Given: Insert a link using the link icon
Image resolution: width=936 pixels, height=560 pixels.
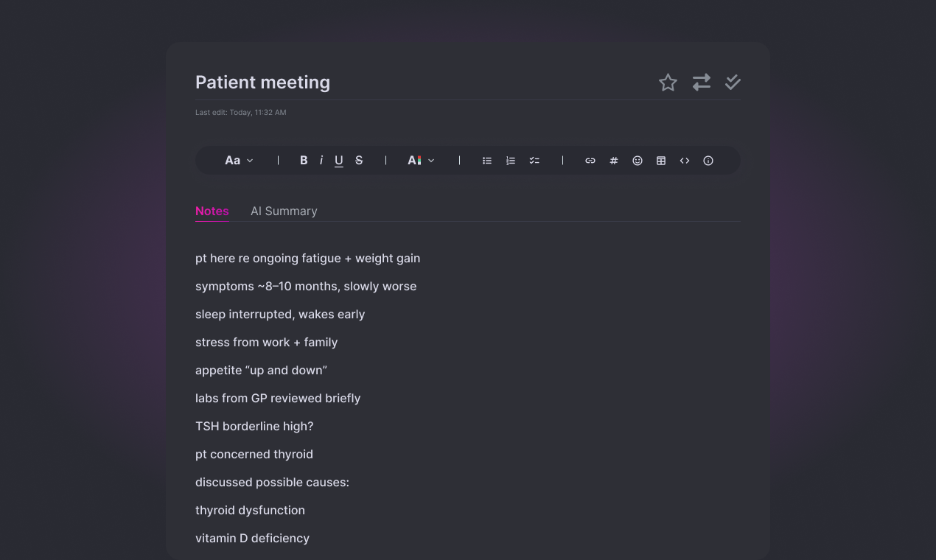Looking at the screenshot, I should click(590, 160).
